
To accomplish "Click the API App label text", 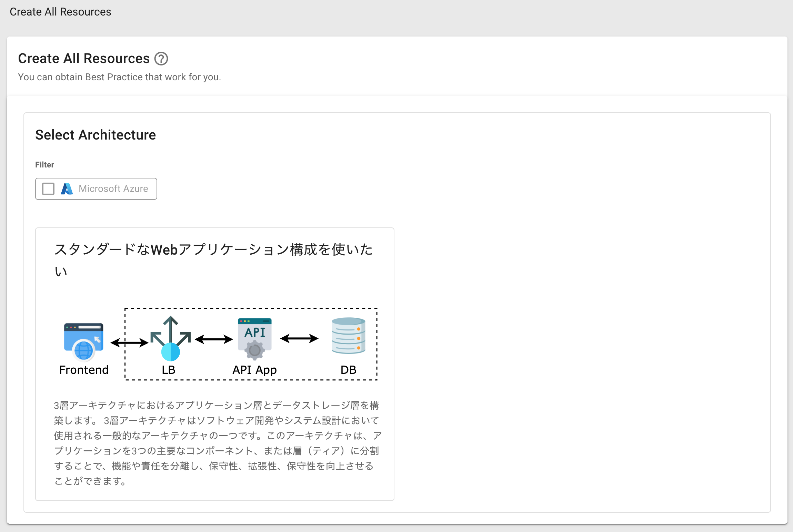I will coord(254,370).
